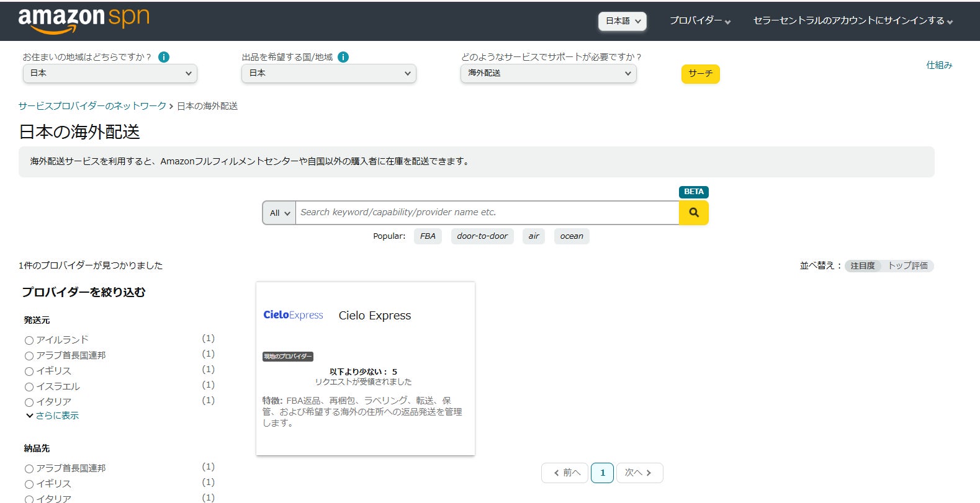Select the イタリア radio under 納品先
The height and width of the screenshot is (503, 980).
click(29, 499)
